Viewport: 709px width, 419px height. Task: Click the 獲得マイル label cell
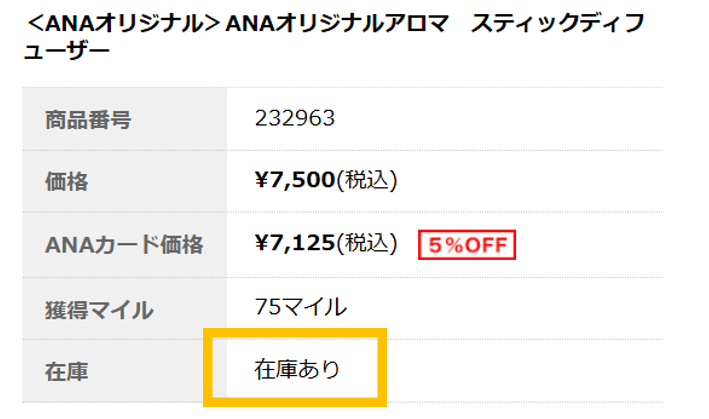coord(99,309)
